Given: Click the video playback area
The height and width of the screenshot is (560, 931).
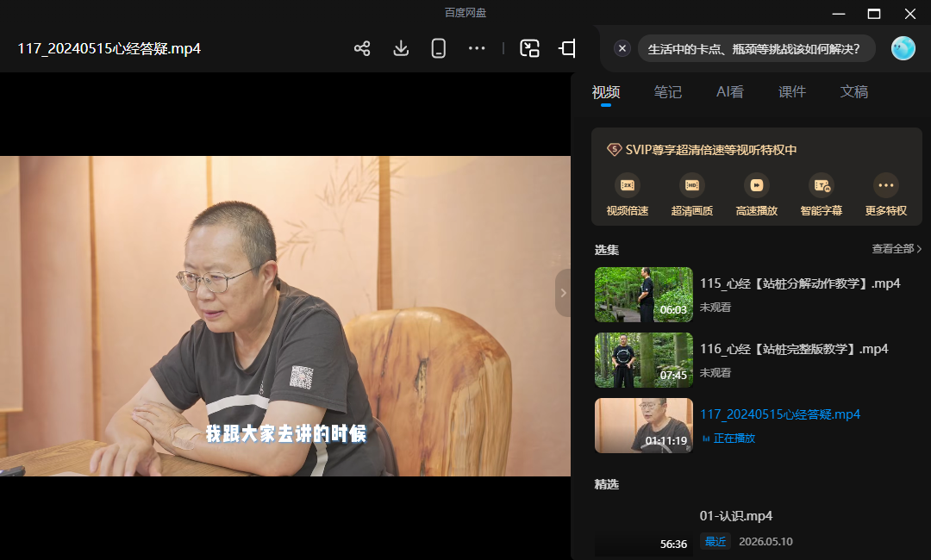Looking at the screenshot, I should pos(285,315).
